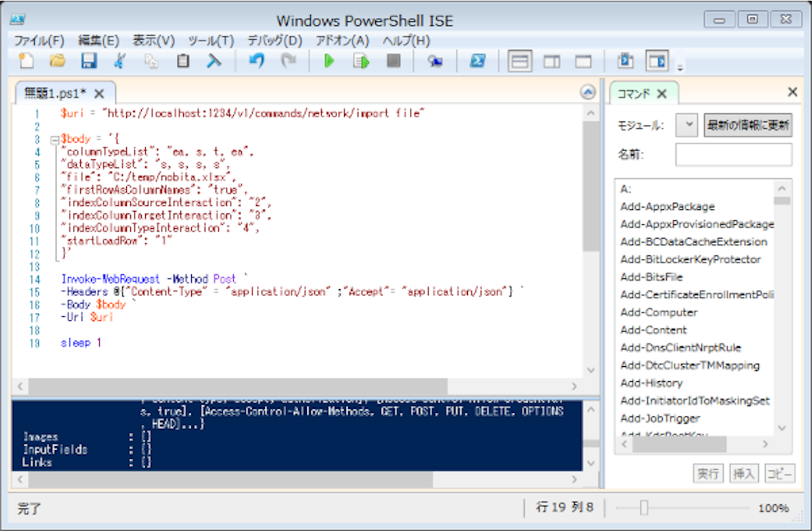Click the コピー button

(779, 473)
